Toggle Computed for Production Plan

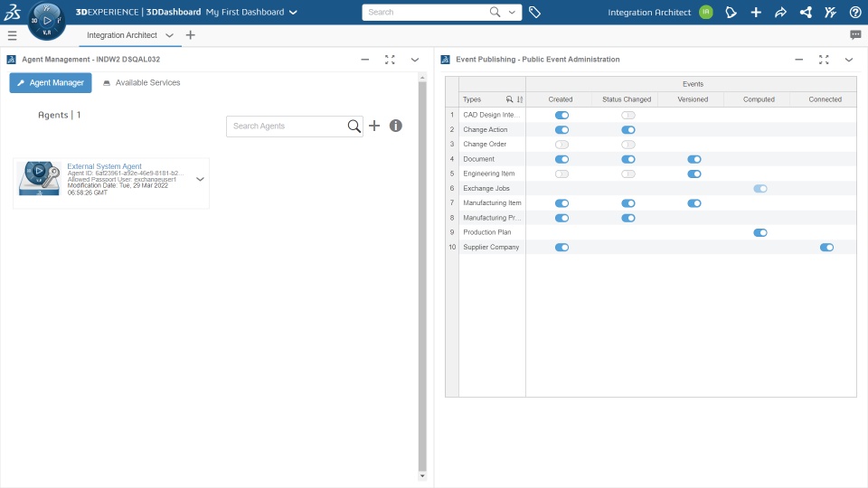[760, 232]
